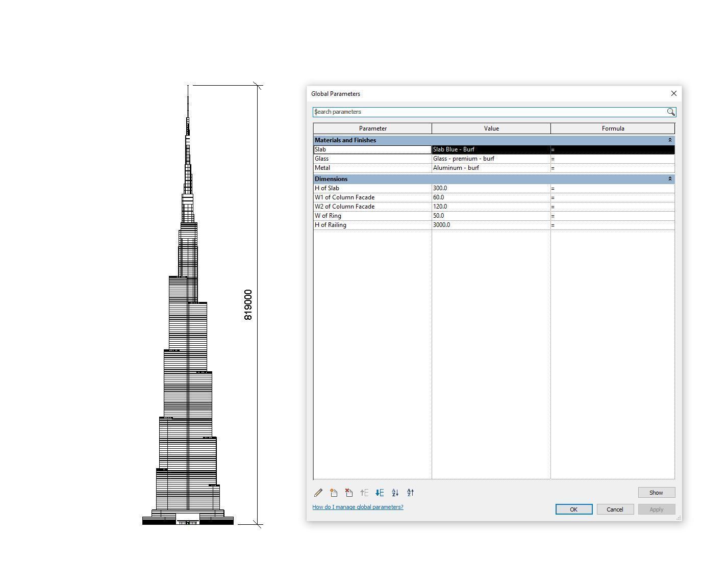Click the 60.0 value cell
The width and height of the screenshot is (728, 587).
click(x=491, y=197)
